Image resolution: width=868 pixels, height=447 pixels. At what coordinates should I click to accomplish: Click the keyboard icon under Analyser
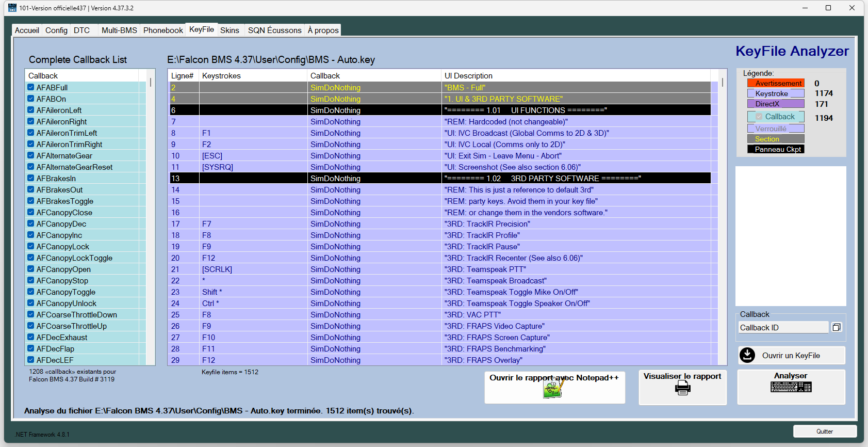coord(791,387)
